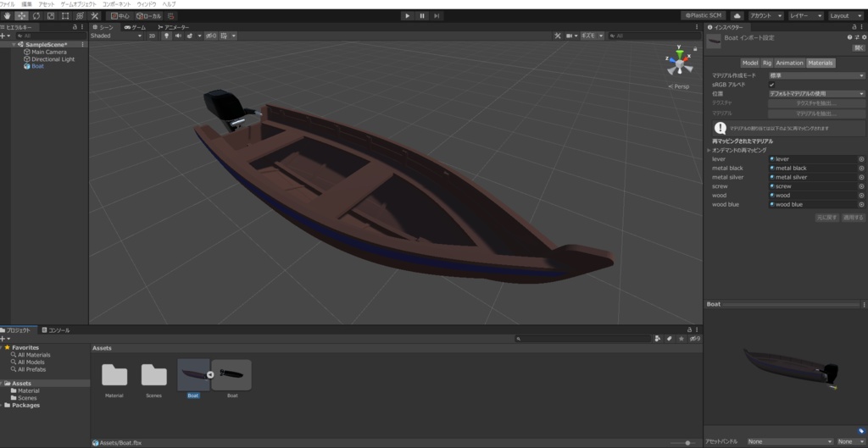868x448 pixels.
Task: Open Inspector settings gear icon
Action: coord(864,37)
